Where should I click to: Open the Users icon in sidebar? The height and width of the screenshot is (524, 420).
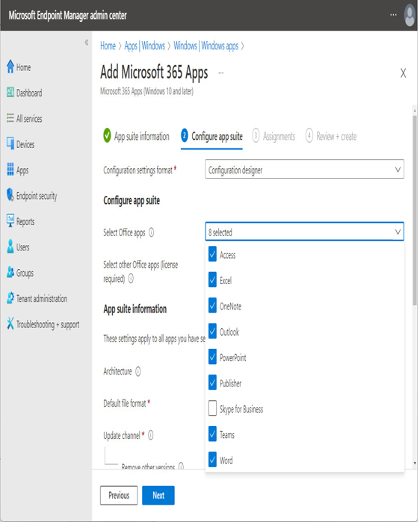coord(10,247)
